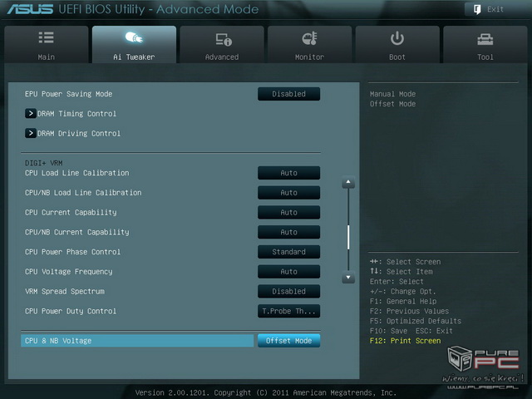Screen dimensions: 532x399
Task: Switch to the Tool tab label
Action: (x=485, y=57)
